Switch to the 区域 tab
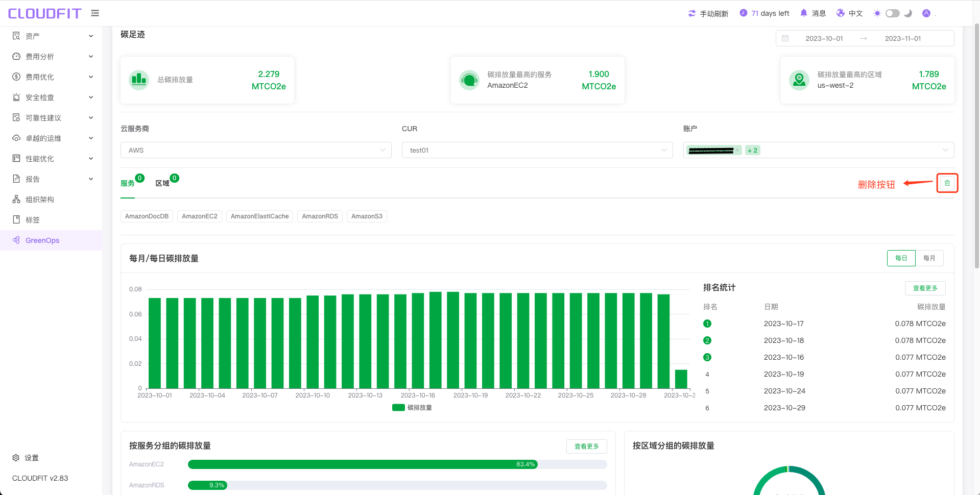This screenshot has width=980, height=495. [162, 183]
